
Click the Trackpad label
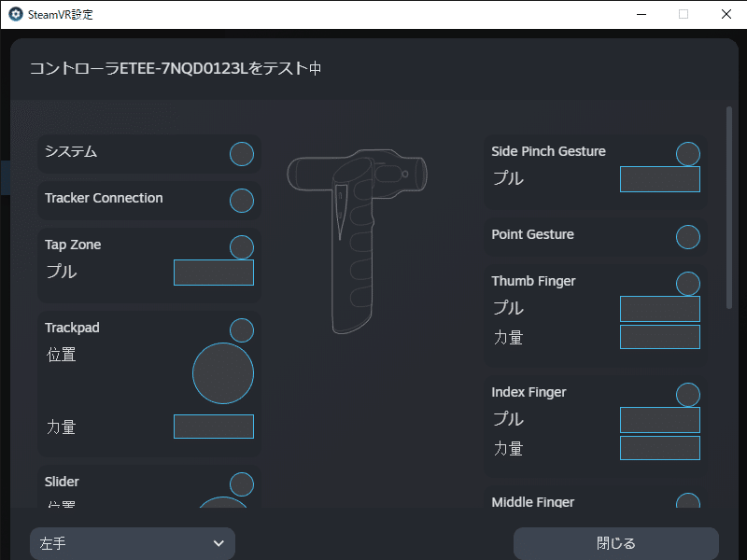click(72, 328)
